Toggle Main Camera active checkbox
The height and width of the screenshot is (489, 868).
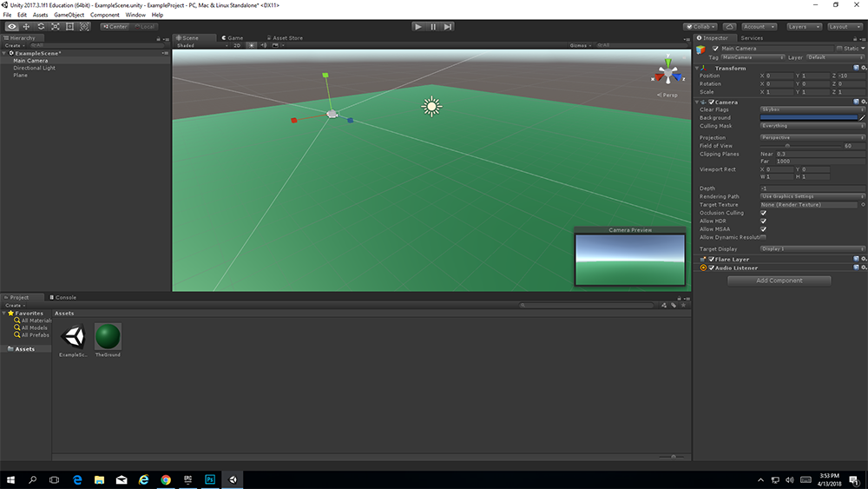tap(715, 49)
